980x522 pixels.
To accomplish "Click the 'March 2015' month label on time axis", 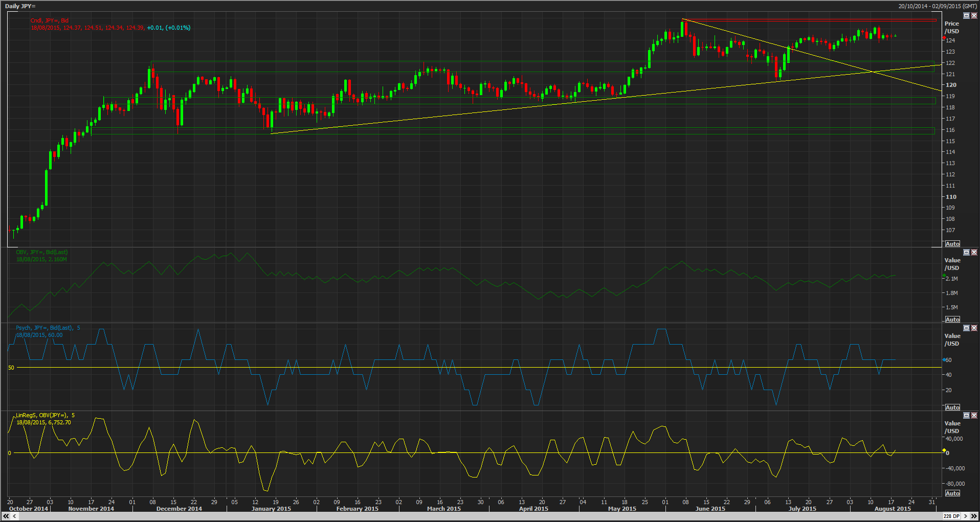I will coord(444,509).
